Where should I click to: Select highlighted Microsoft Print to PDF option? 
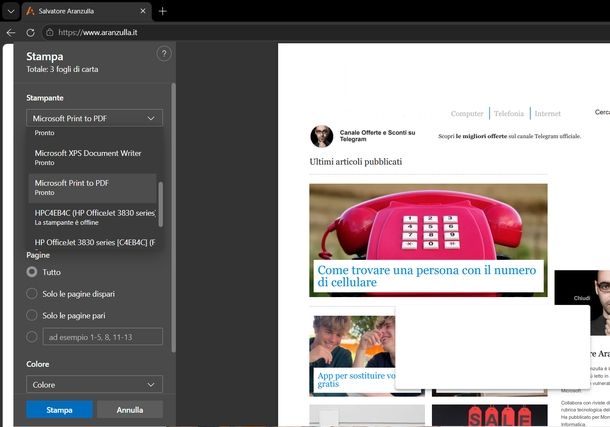coord(93,187)
